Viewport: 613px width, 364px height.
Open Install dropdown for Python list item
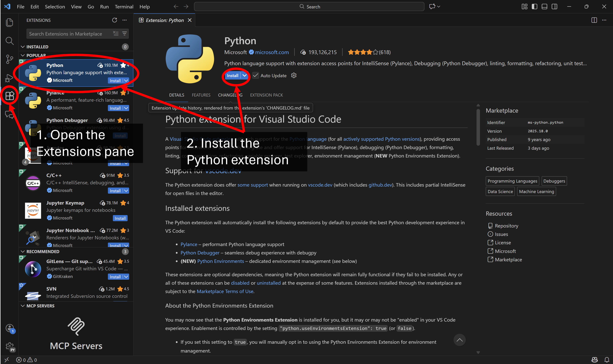(126, 81)
